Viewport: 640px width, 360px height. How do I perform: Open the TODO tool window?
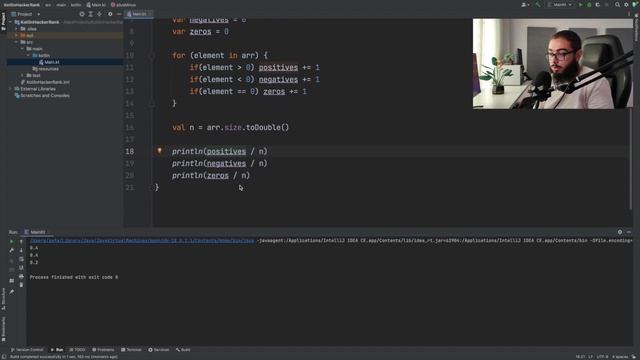pyautogui.click(x=78, y=350)
